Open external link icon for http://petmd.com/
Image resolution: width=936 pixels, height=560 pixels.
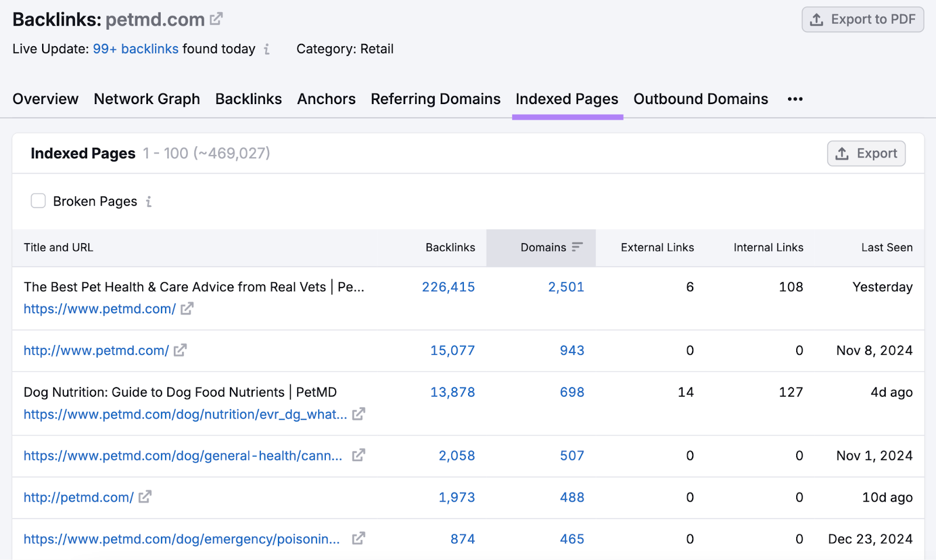point(145,497)
